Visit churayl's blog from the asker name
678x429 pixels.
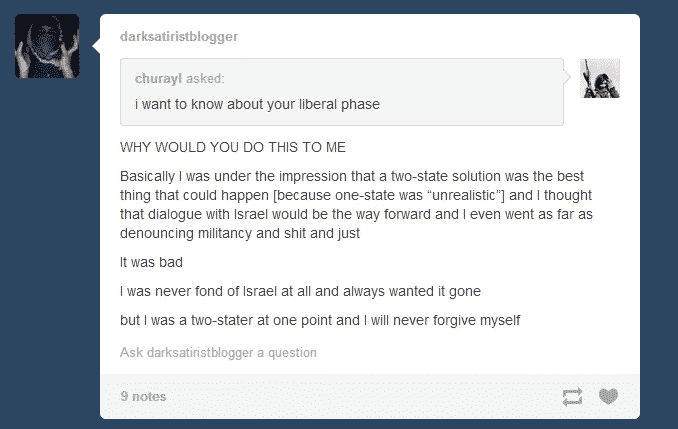click(x=158, y=78)
